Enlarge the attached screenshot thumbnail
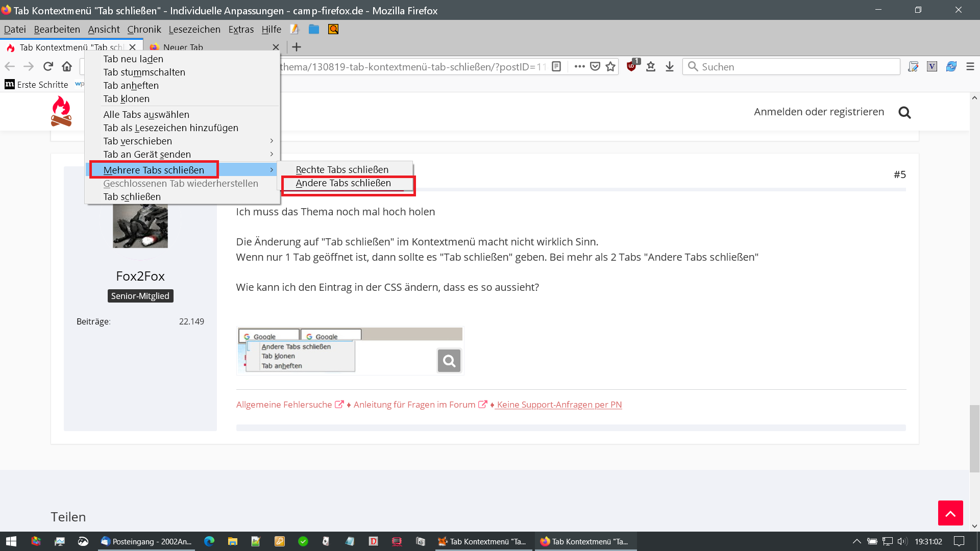The width and height of the screenshot is (980, 551). (x=449, y=361)
